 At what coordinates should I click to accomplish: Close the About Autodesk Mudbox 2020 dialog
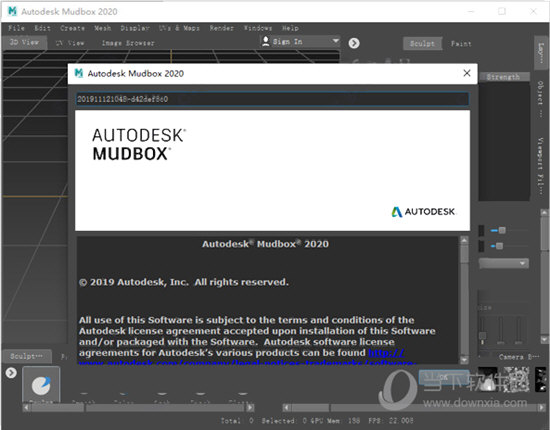[467, 73]
